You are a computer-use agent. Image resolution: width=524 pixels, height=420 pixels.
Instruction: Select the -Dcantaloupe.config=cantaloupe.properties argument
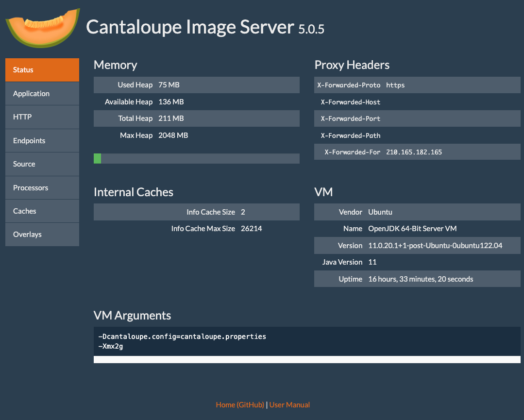[182, 336]
